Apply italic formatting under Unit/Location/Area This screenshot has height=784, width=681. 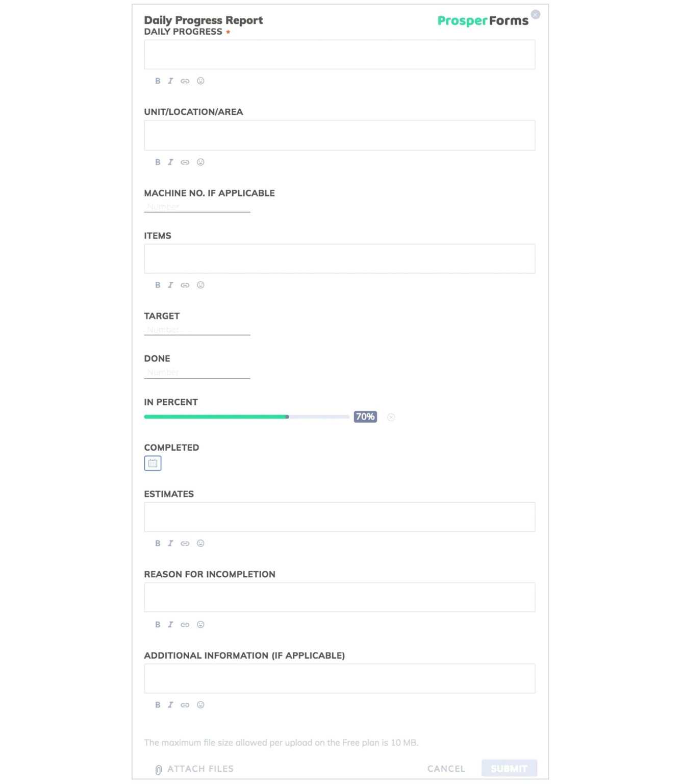click(170, 162)
